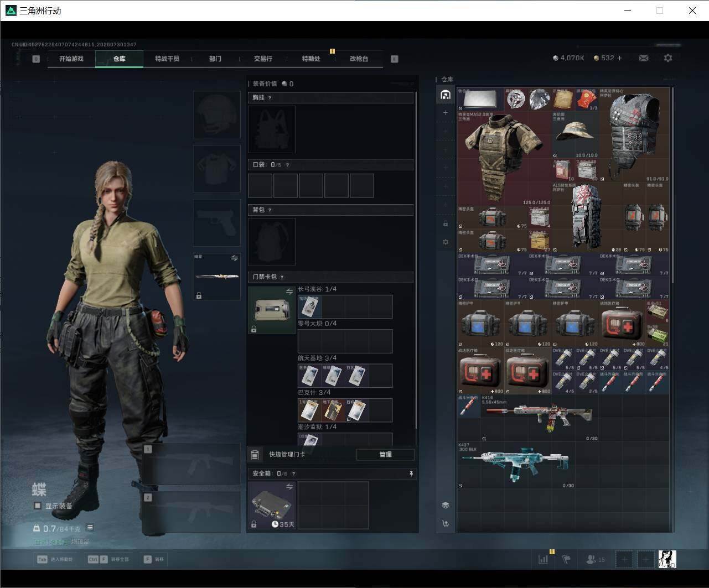
Task: Select the empty backpack slot
Action: (272, 242)
